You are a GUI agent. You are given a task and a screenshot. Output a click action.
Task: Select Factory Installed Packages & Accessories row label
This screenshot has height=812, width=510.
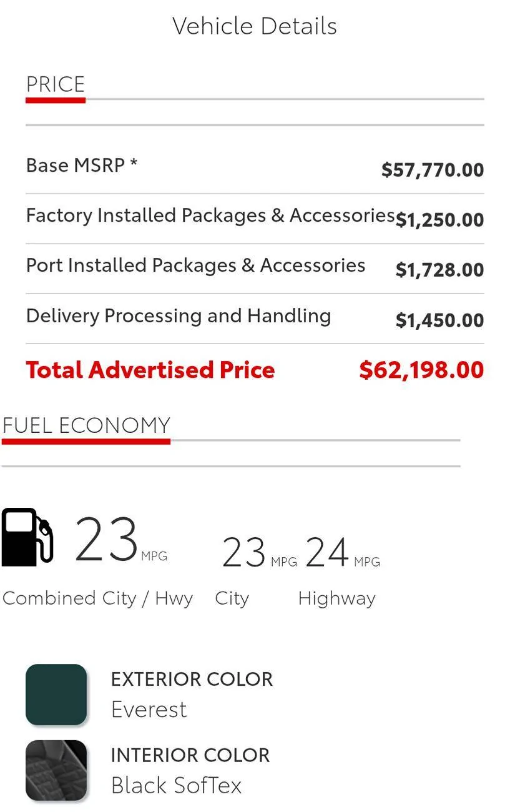click(x=210, y=215)
